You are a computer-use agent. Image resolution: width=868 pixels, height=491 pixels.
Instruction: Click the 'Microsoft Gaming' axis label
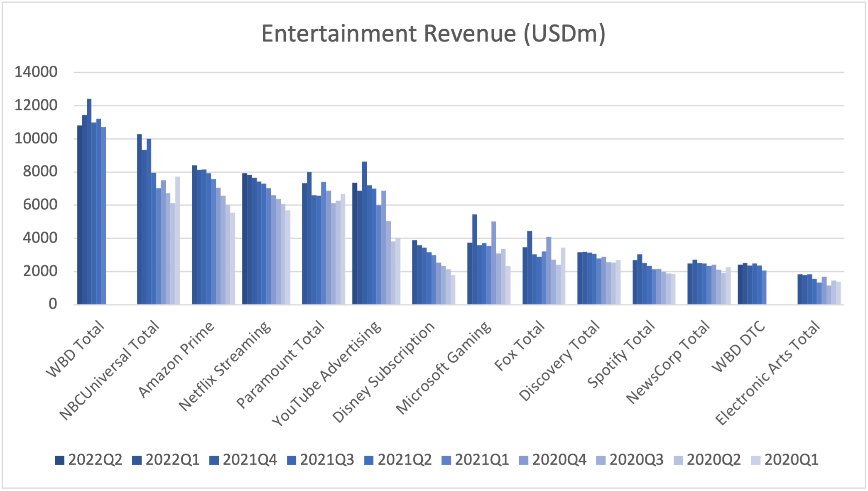click(443, 368)
